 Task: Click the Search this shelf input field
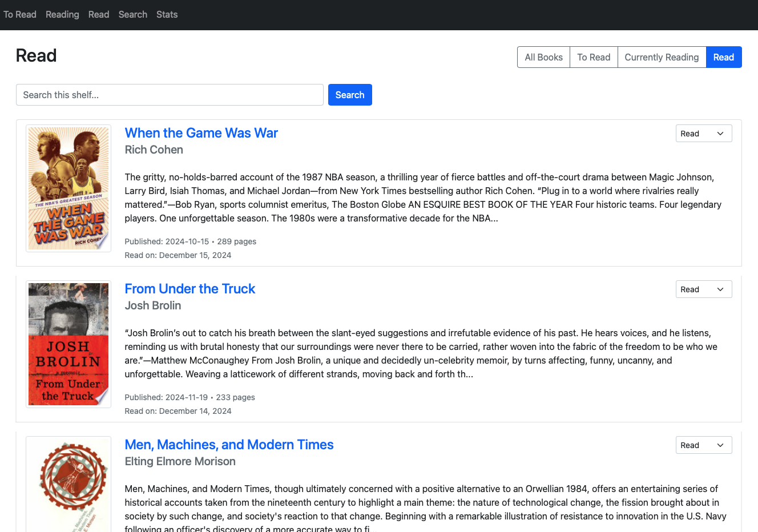tap(170, 95)
